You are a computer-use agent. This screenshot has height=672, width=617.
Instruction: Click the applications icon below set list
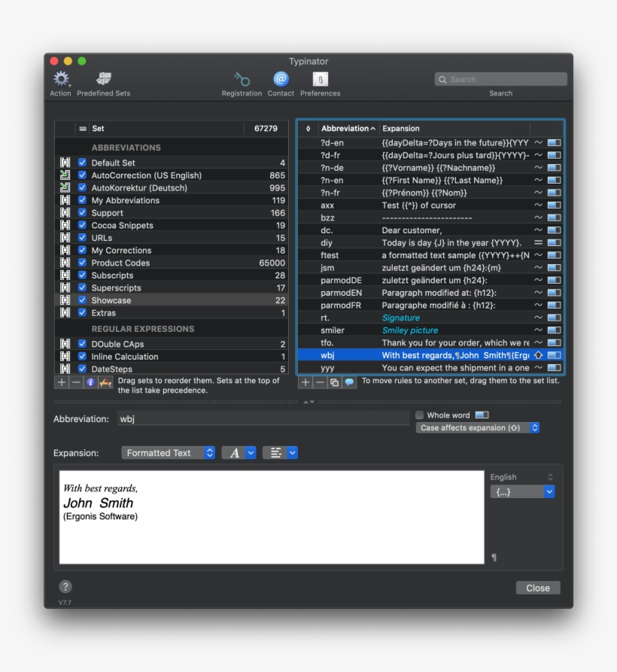(x=105, y=382)
